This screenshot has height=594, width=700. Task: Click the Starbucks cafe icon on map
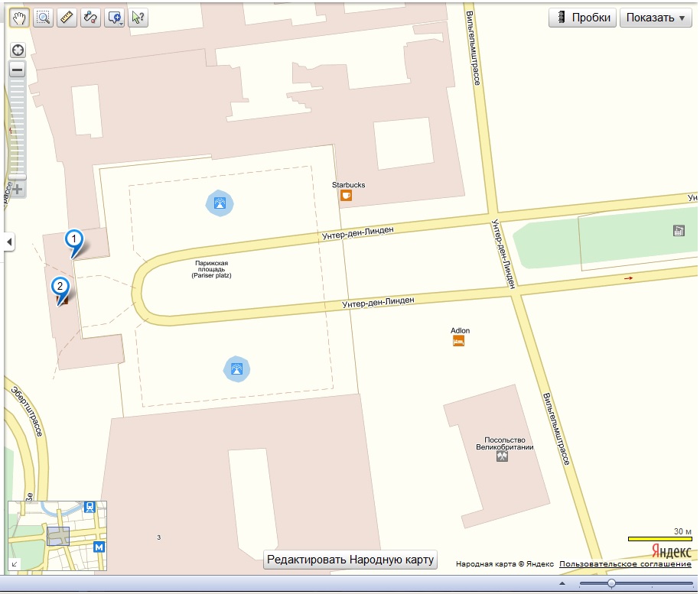point(347,196)
